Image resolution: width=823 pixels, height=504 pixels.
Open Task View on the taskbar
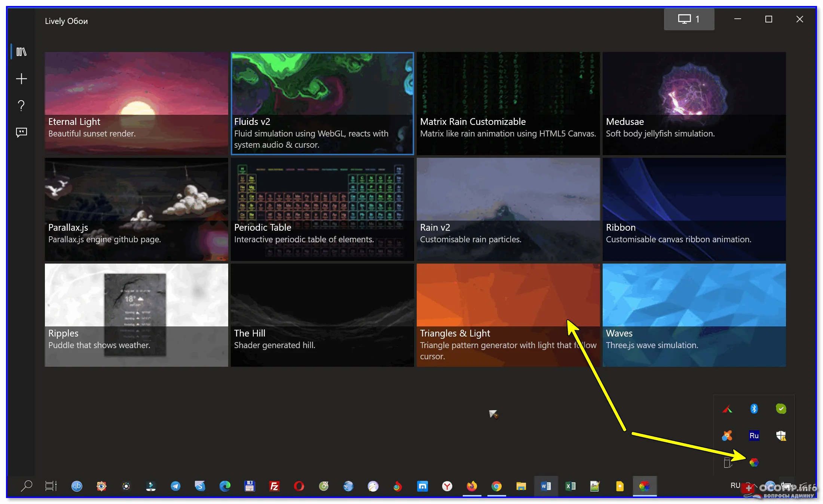click(x=51, y=486)
